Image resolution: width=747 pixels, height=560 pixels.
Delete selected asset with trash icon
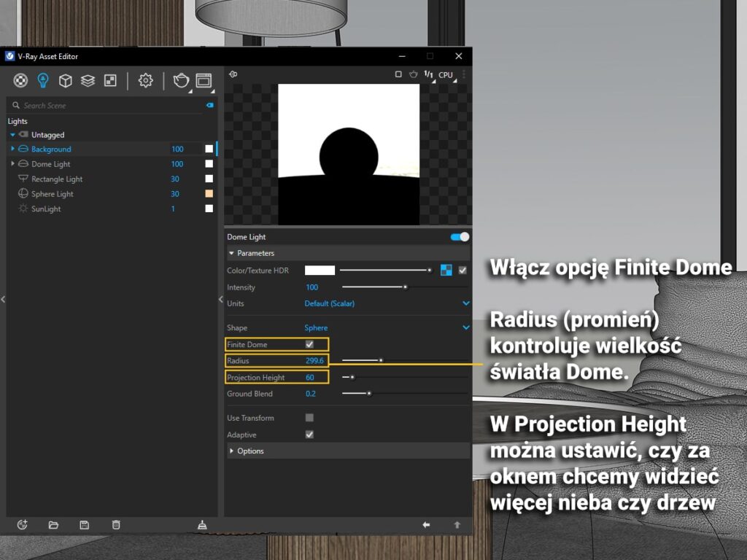[116, 525]
